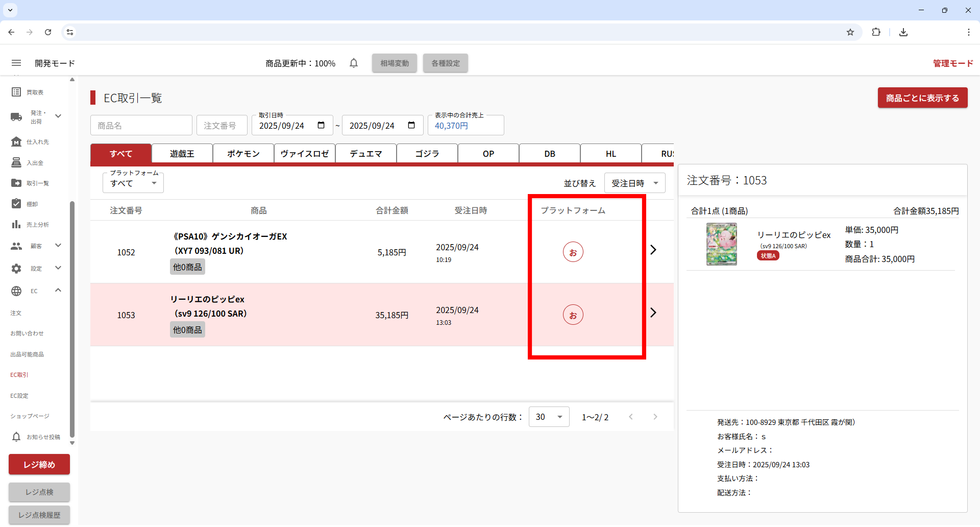Open the 並び替え sort dropdown
The width and height of the screenshot is (980, 527).
634,183
